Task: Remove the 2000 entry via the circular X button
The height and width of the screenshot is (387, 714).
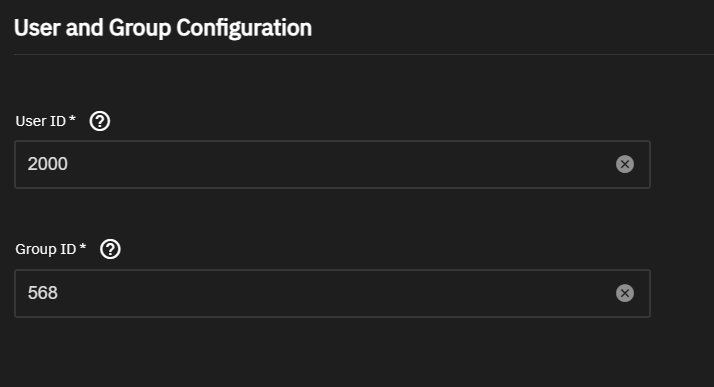Action: click(x=625, y=164)
